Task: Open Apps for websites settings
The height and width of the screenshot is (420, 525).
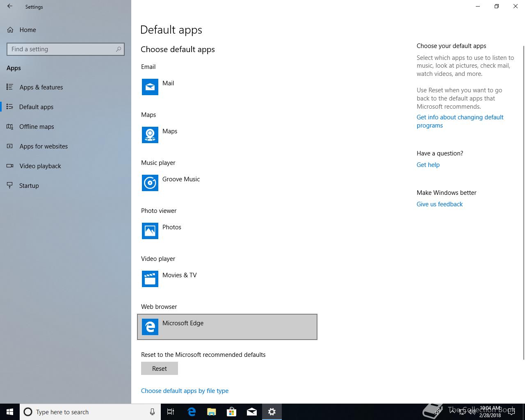Action: pyautogui.click(x=43, y=146)
